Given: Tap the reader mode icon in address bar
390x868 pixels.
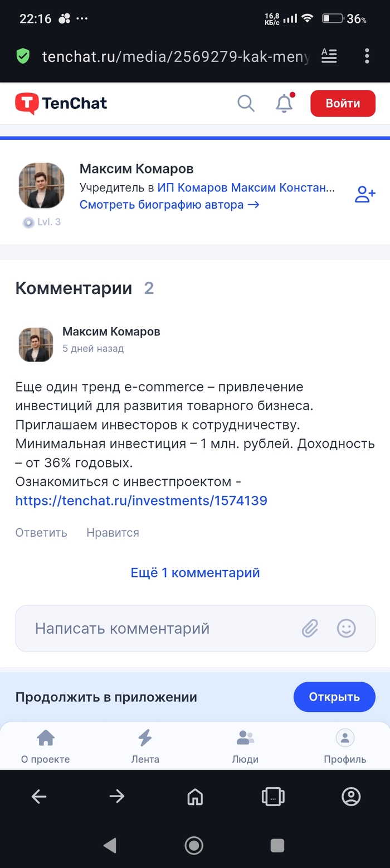Looking at the screenshot, I should pyautogui.click(x=329, y=56).
